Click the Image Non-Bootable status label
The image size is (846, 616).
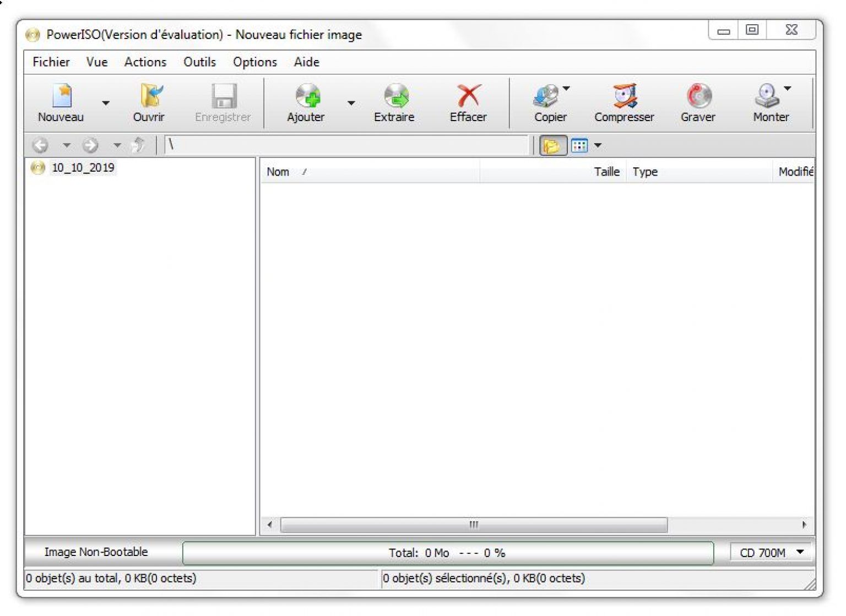tap(96, 552)
